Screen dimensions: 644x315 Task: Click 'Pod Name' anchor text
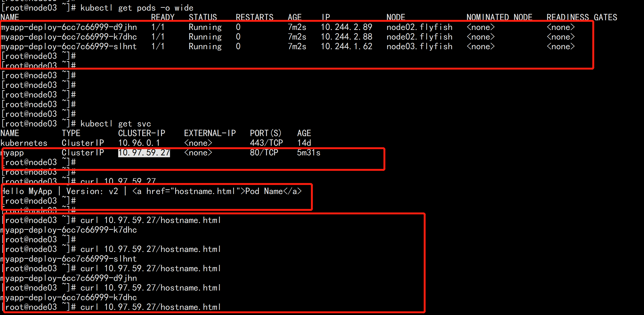[264, 191]
